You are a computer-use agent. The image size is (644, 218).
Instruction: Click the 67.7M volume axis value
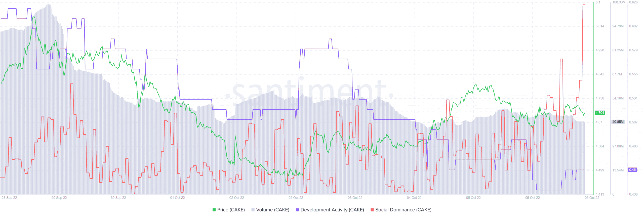tap(617, 74)
